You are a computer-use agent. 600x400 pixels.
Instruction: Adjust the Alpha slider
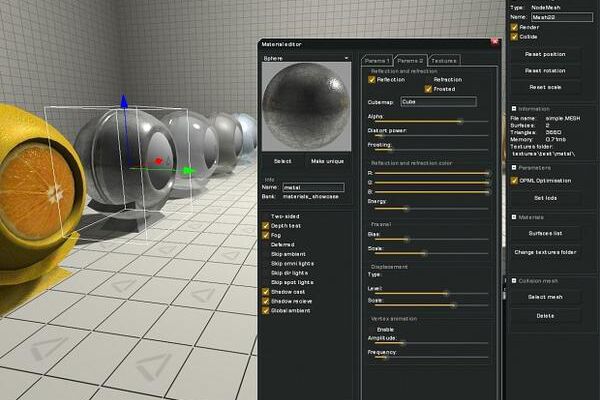[431, 122]
